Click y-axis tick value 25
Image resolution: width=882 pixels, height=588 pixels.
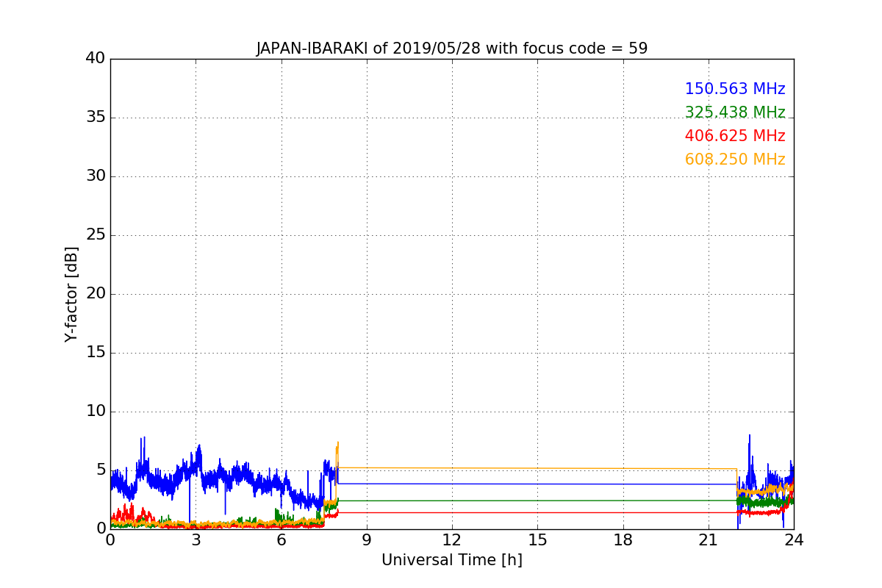[96, 235]
